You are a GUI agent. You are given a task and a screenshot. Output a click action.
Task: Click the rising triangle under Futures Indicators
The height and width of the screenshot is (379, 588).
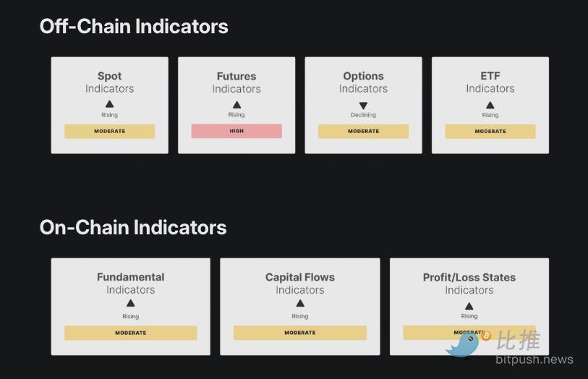click(x=237, y=105)
